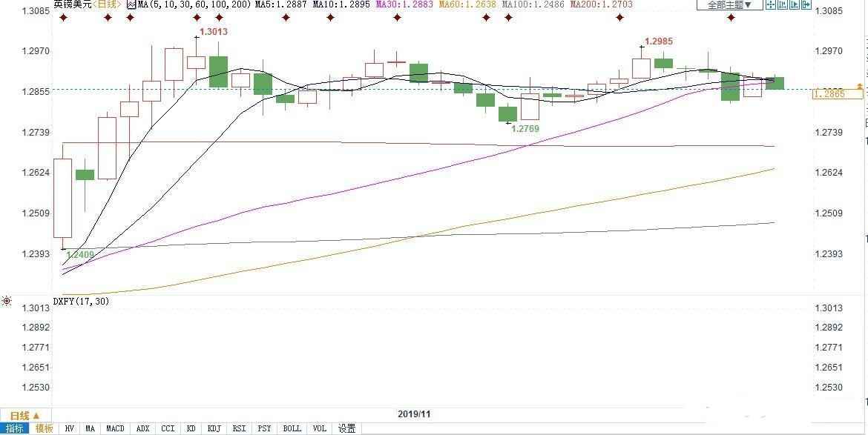Screen dimensions: 868x435
Task: Click the orange marker on the right price axis
Action: 860,87
